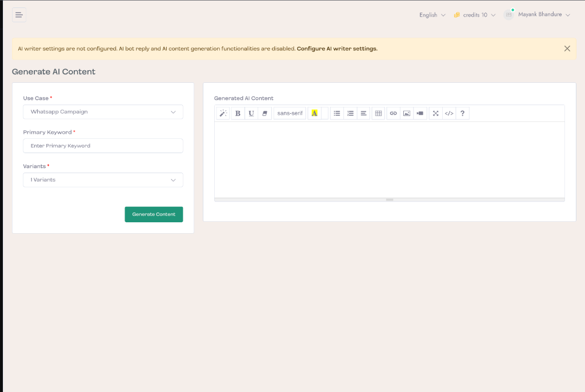Screen dimensions: 585x392
Task: Insert an unordered bullet list
Action: click(x=337, y=113)
